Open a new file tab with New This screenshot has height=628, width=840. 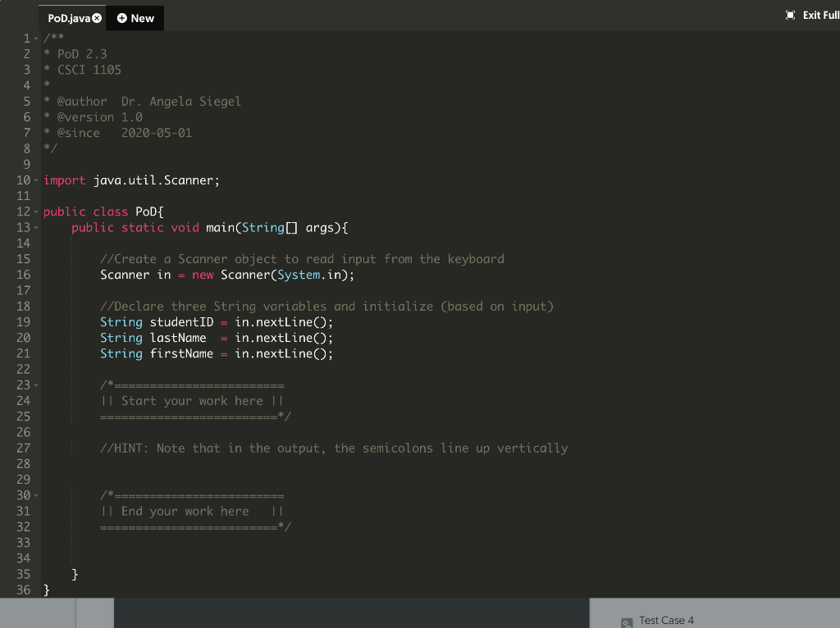pyautogui.click(x=135, y=17)
